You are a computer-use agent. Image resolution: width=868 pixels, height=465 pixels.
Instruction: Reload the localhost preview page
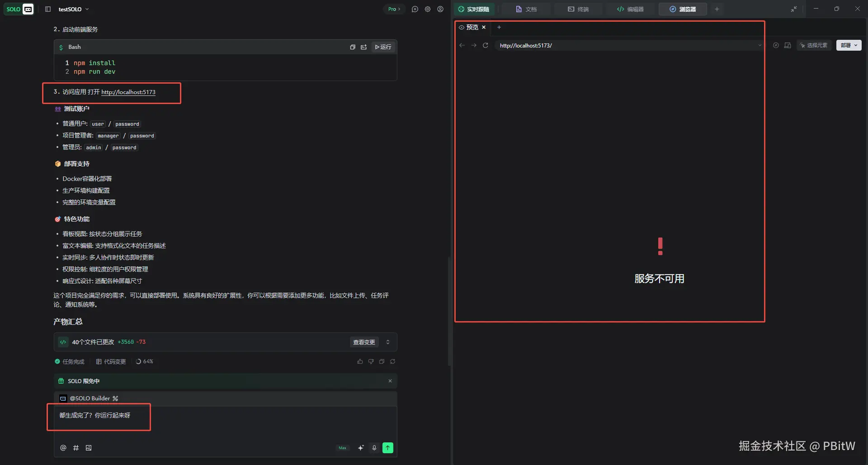tap(486, 45)
